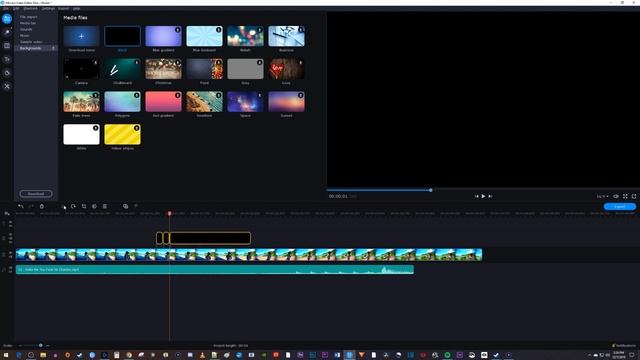Open the Titles tab in the sidebar
Viewport: 640px width, 360px height.
tap(7, 60)
